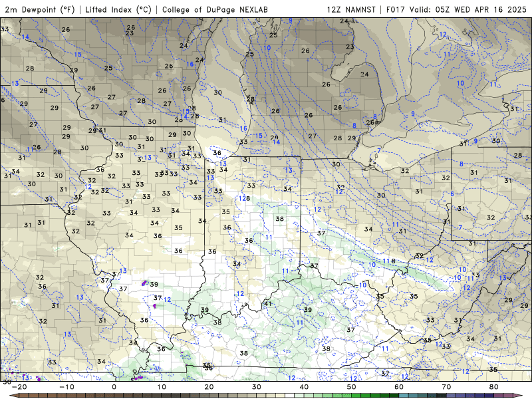
Task: Click the '-10' color bar label
Action: pyautogui.click(x=66, y=387)
